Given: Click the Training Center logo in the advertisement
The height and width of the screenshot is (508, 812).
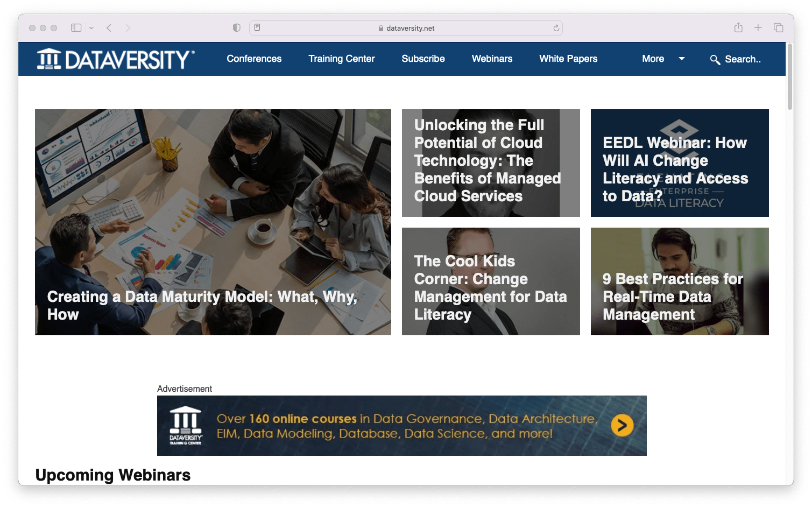Looking at the screenshot, I should [x=185, y=425].
